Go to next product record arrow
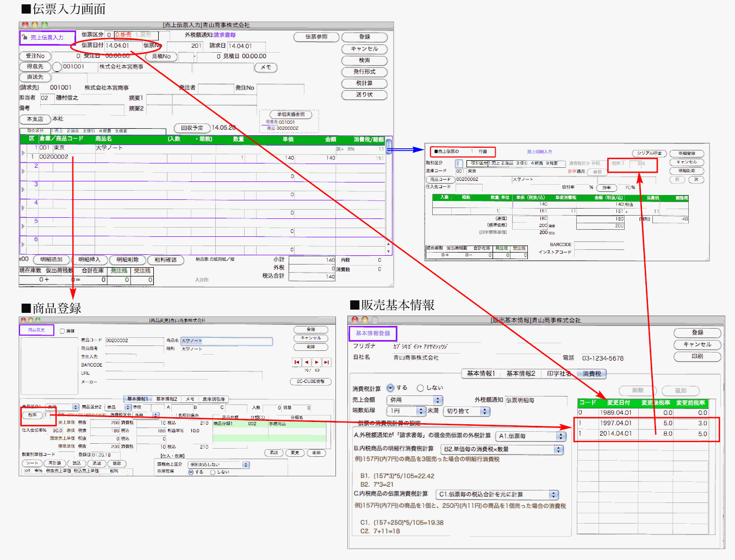This screenshot has height=560, width=735. click(x=316, y=362)
